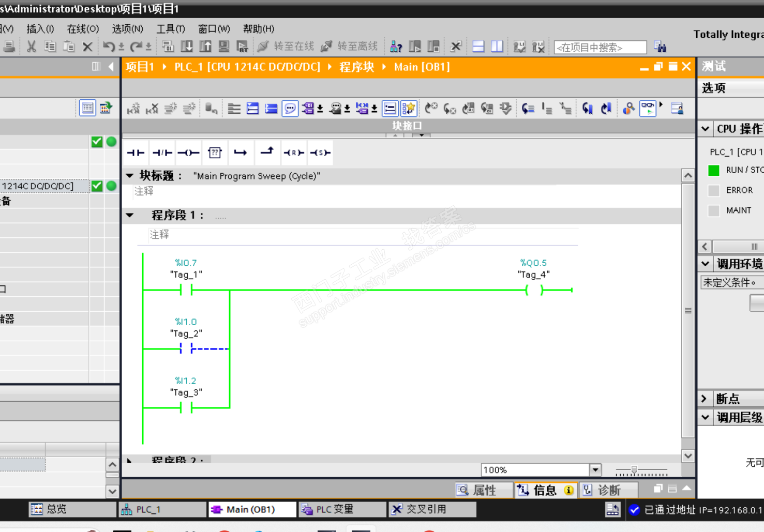The width and height of the screenshot is (764, 532).
Task: Click the cut scissors icon
Action: pos(32,47)
